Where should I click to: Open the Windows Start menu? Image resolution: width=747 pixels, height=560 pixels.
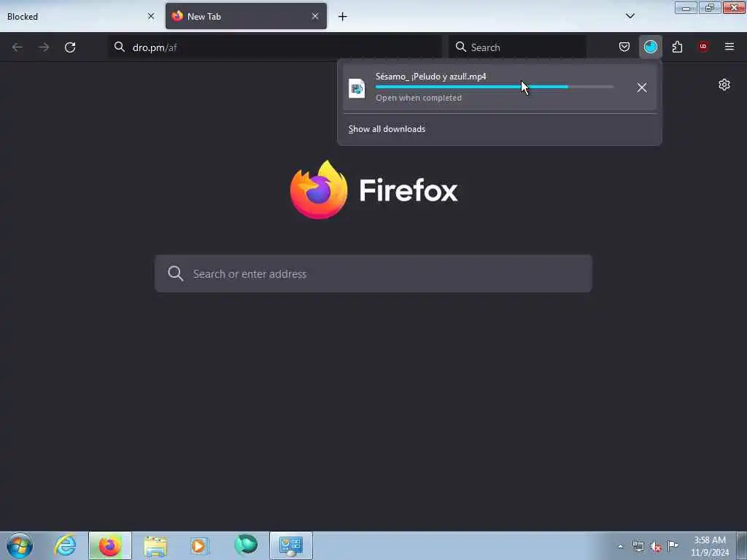click(x=20, y=545)
